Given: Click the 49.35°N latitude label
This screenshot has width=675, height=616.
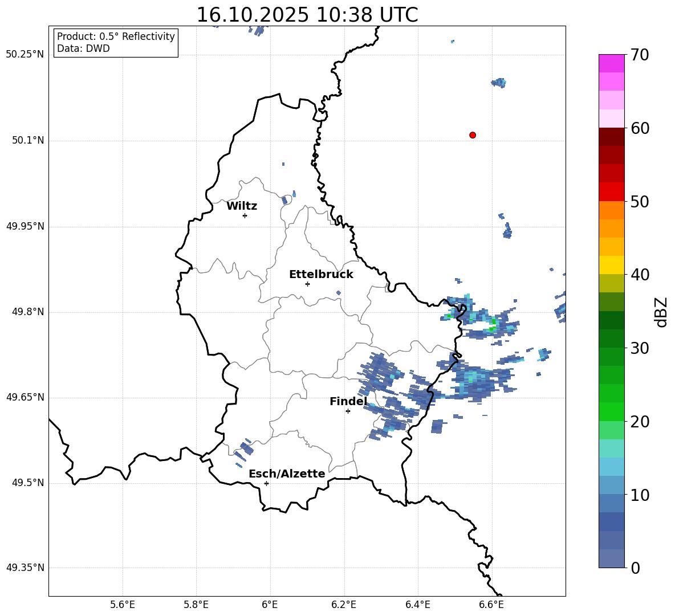Looking at the screenshot, I should coord(25,568).
